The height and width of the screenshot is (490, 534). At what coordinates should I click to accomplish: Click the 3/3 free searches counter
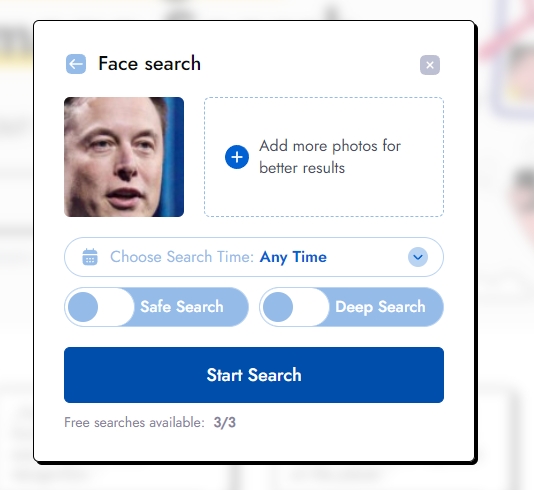(x=224, y=423)
